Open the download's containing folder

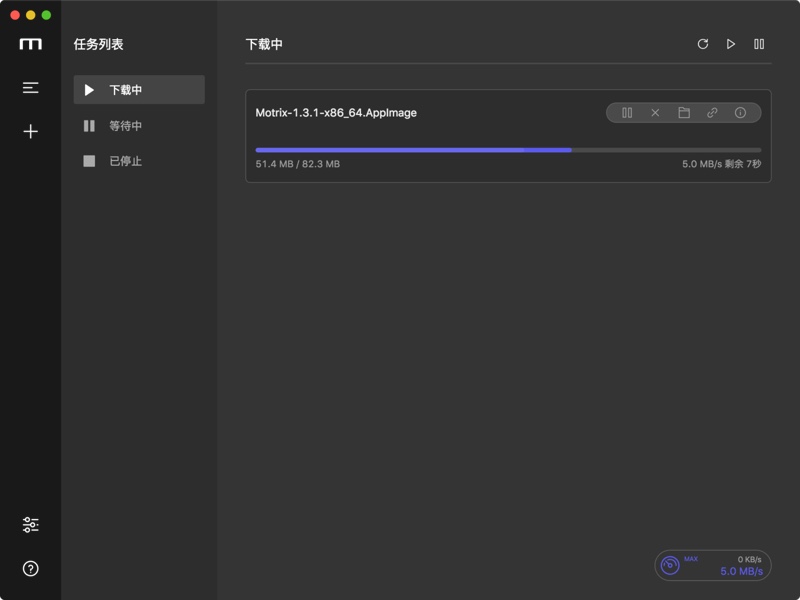pos(684,113)
